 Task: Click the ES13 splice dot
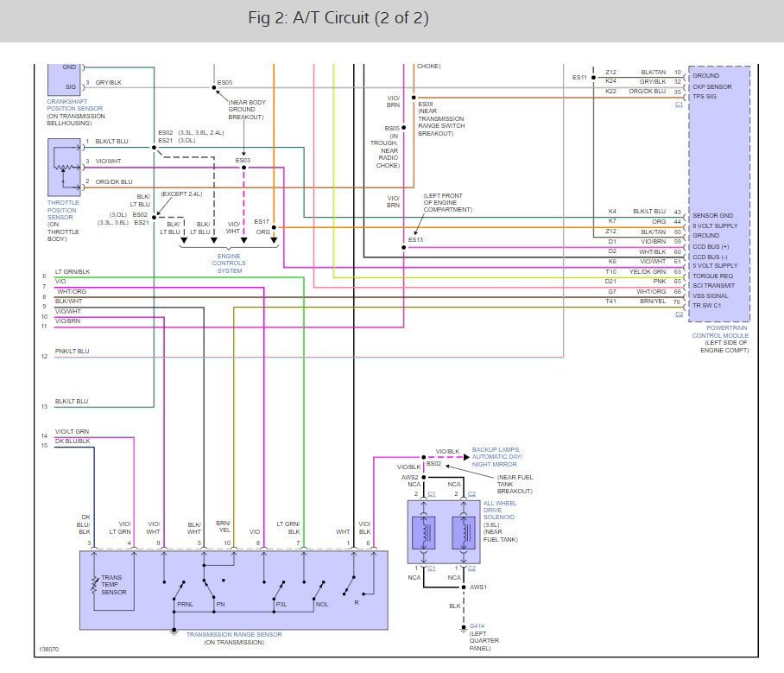(x=403, y=248)
